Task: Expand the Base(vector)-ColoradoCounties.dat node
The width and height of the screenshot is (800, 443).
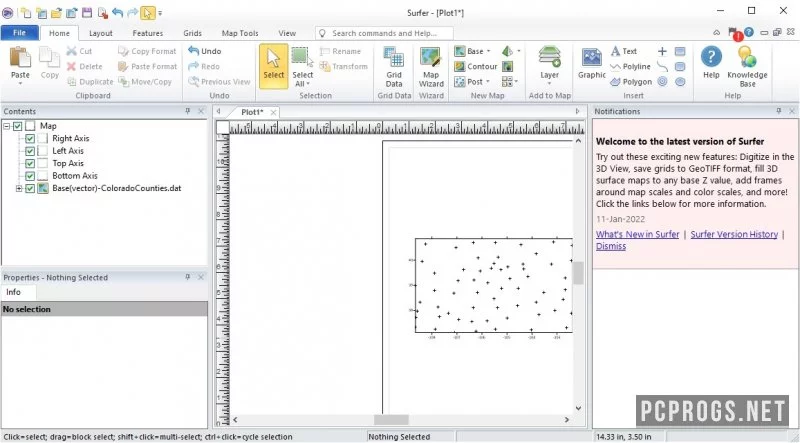Action: point(19,188)
